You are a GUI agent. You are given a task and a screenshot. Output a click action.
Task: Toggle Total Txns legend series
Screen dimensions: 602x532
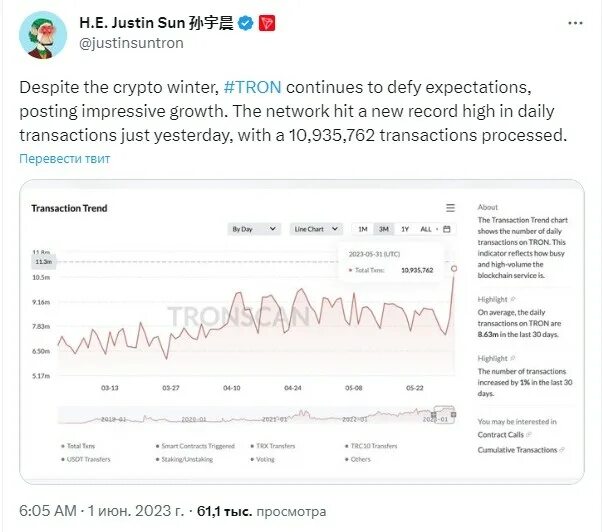[x=78, y=446]
